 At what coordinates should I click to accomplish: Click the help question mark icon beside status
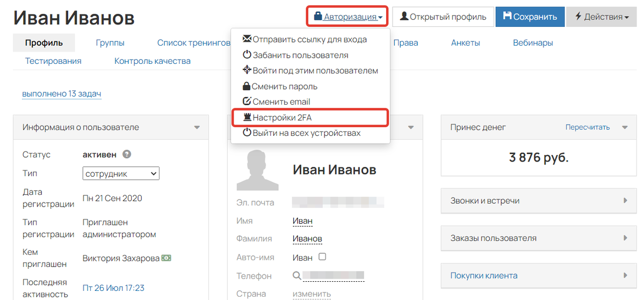click(127, 155)
